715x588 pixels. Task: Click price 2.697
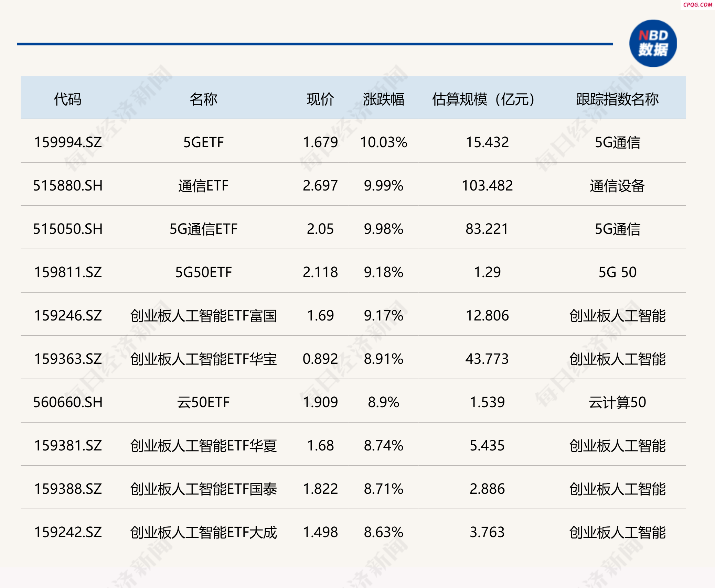click(x=320, y=186)
